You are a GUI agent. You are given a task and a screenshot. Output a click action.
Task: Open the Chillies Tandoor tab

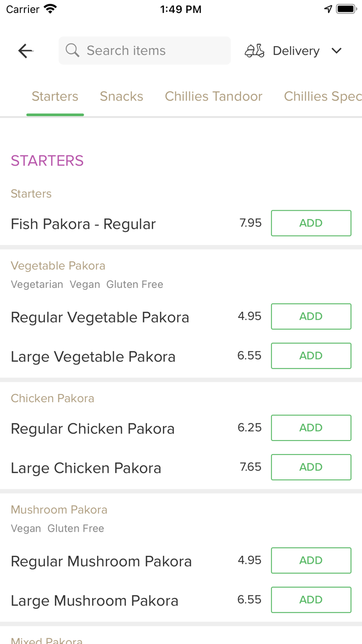pos(214,96)
